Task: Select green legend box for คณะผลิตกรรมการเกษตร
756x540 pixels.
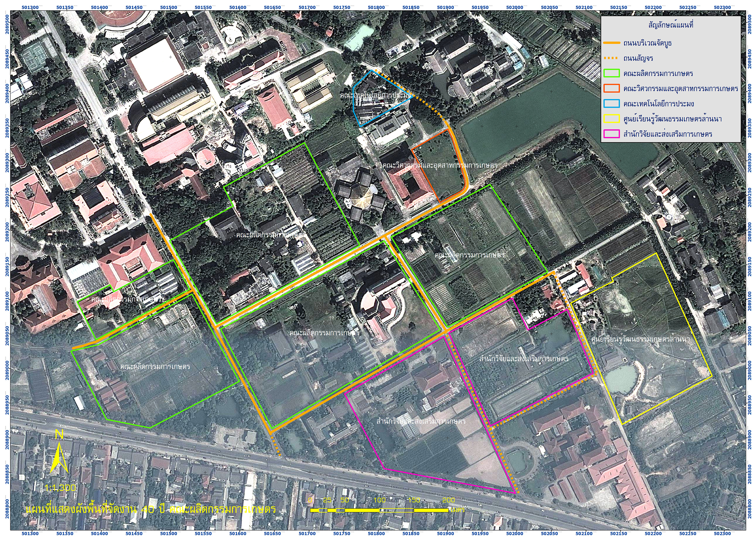Action: 611,73
